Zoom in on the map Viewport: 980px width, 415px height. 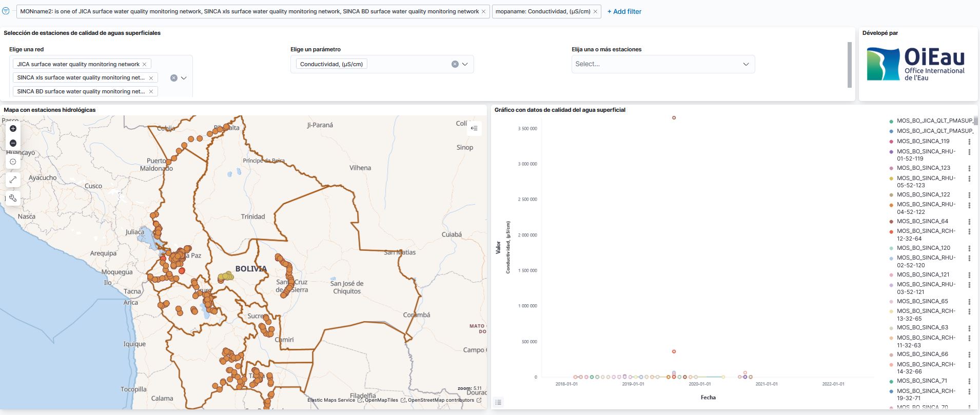tap(13, 129)
